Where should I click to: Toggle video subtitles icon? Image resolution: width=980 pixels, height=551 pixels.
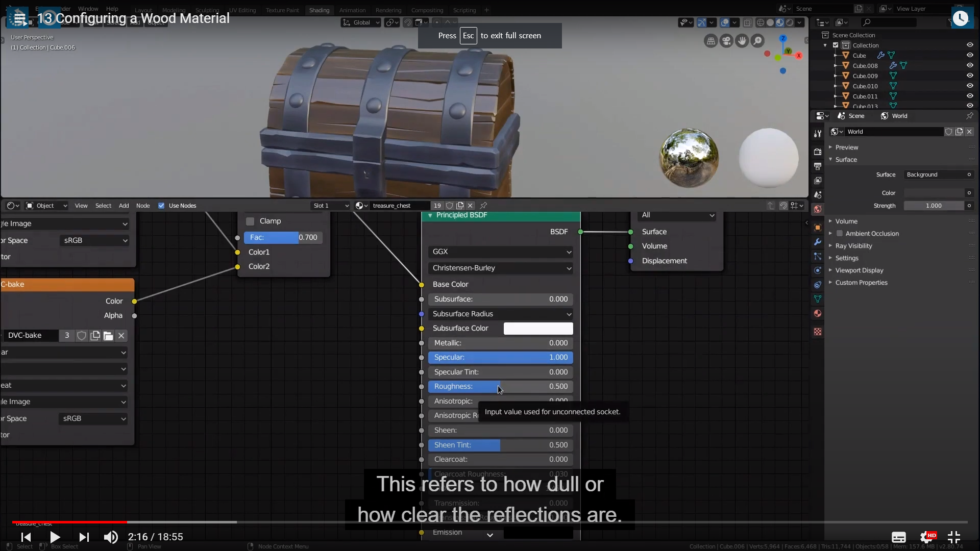click(x=898, y=537)
